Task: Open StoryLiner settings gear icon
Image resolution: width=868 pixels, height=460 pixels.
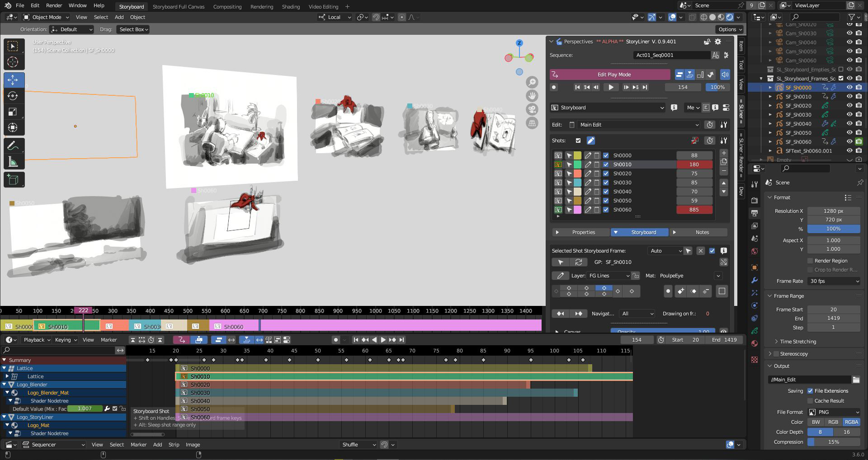Action: [717, 42]
